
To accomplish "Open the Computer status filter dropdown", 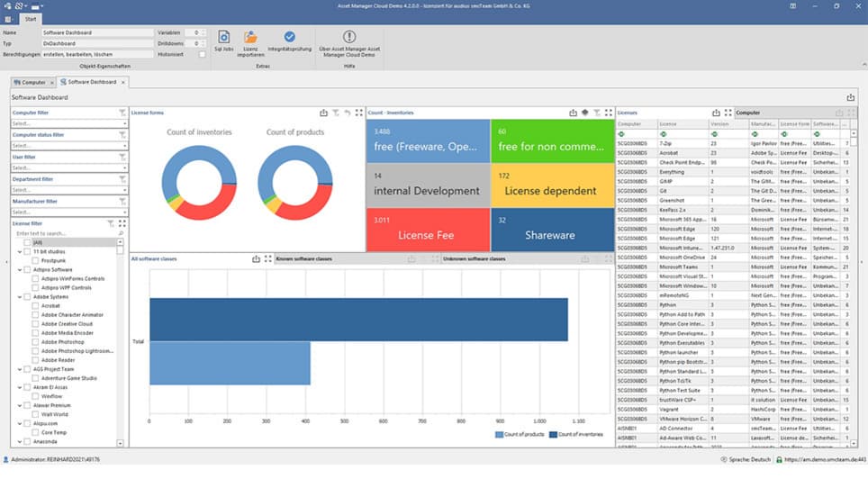I will coord(125,146).
